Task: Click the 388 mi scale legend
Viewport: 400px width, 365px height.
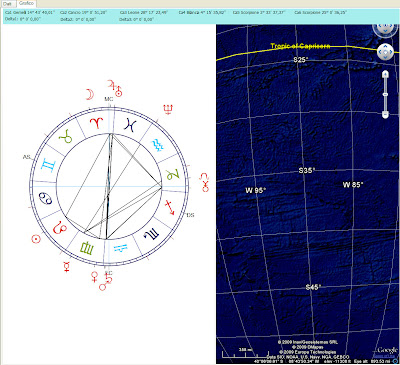Action: click(244, 350)
